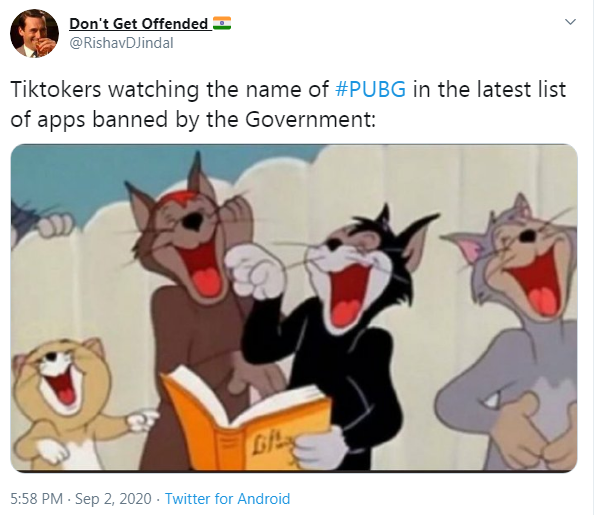This screenshot has width=594, height=515.
Task: Follow the #PUBG hashtag link
Action: point(370,89)
